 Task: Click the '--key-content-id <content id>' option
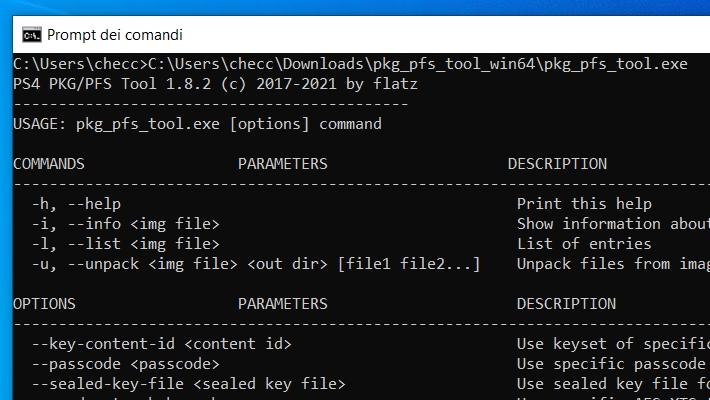[x=161, y=344]
